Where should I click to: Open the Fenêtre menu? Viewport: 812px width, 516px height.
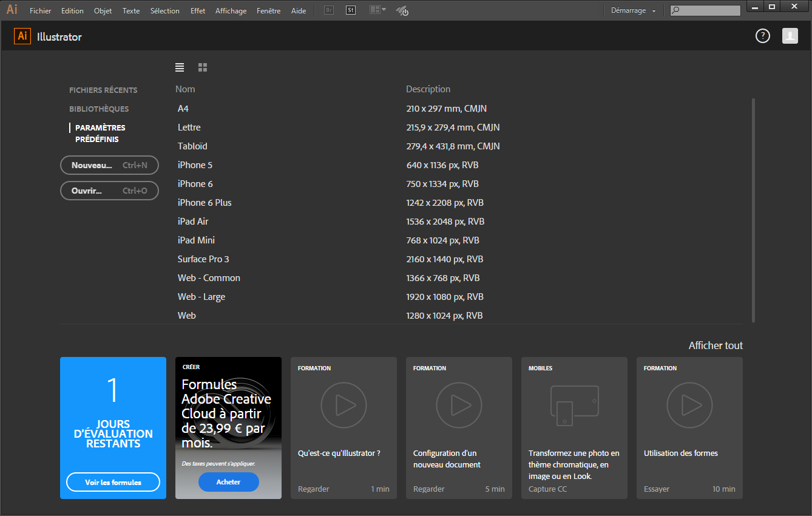point(269,11)
